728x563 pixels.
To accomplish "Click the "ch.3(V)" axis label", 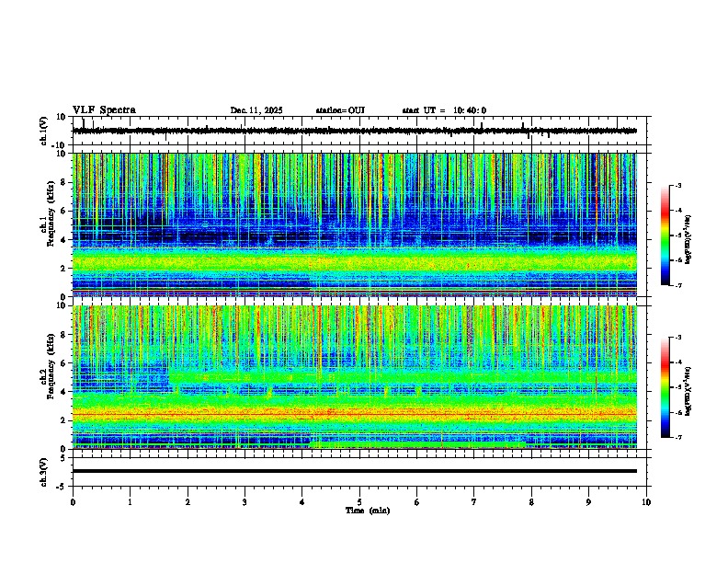I will click(44, 472).
